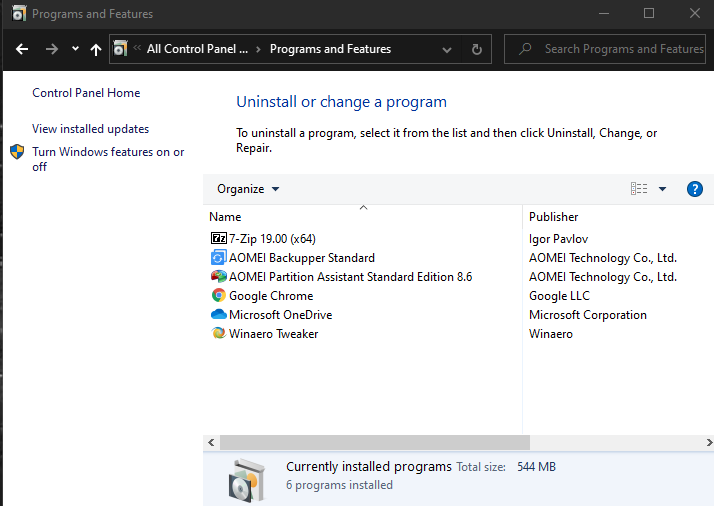The image size is (714, 506).
Task: Select 7-Zip 19.00 (x64) entry
Action: point(272,239)
